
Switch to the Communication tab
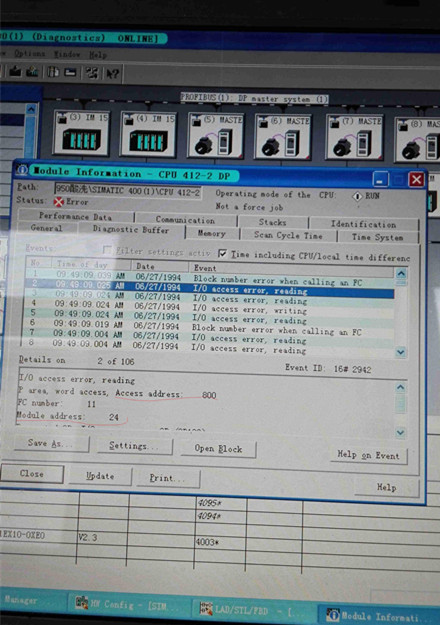click(185, 220)
